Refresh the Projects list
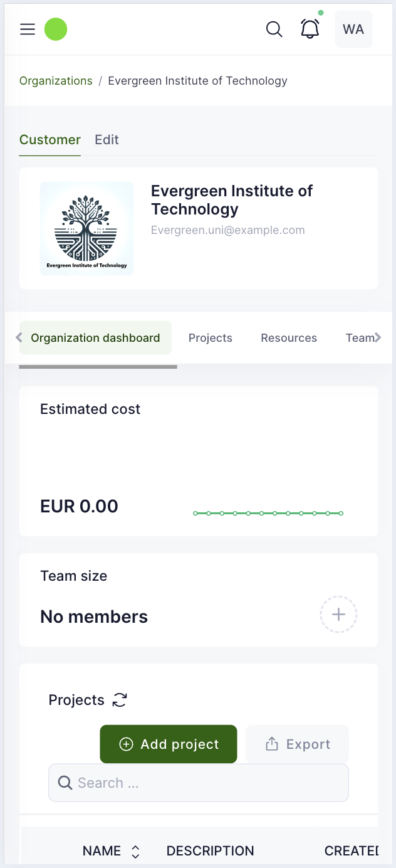The width and height of the screenshot is (396, 868). tap(120, 700)
